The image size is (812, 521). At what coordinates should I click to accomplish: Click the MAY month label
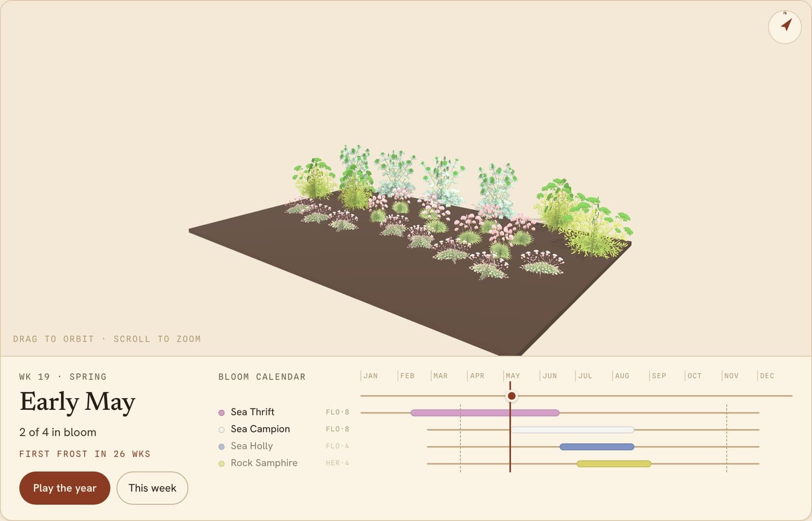pyautogui.click(x=513, y=376)
